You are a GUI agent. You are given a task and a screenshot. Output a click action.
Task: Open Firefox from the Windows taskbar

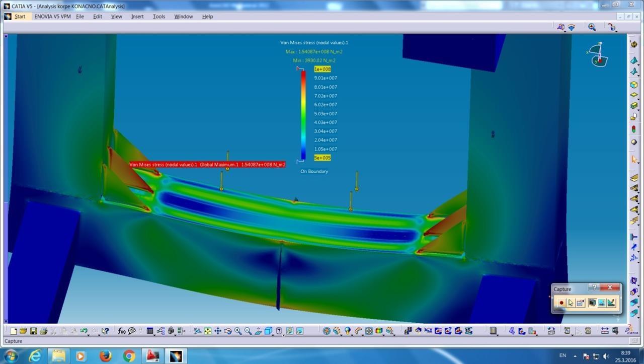coord(105,356)
